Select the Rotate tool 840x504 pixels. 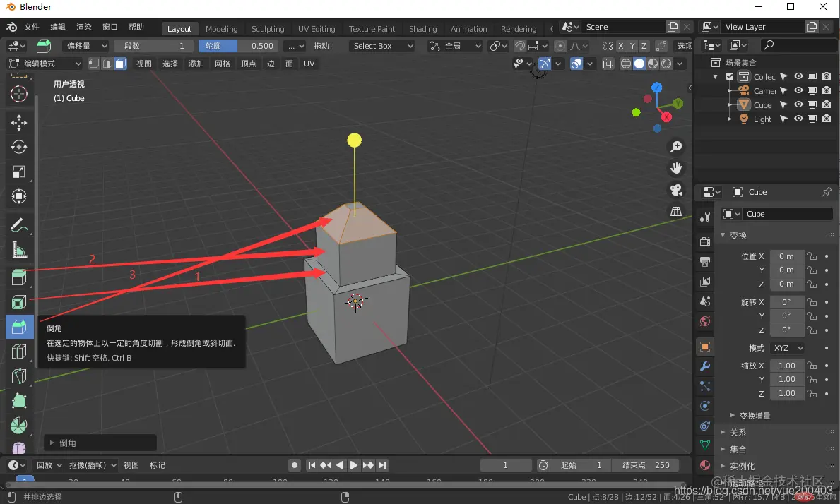(x=19, y=147)
